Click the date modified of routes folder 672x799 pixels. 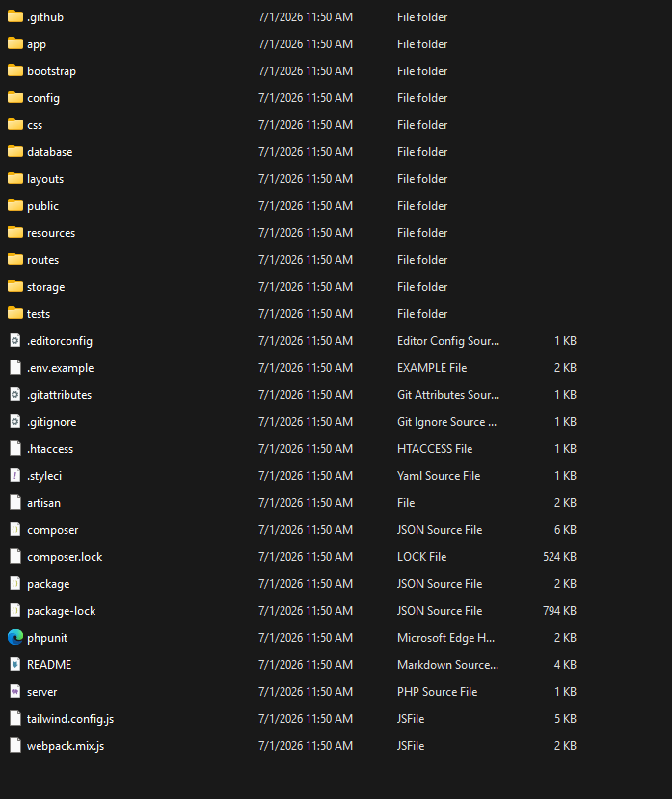306,260
